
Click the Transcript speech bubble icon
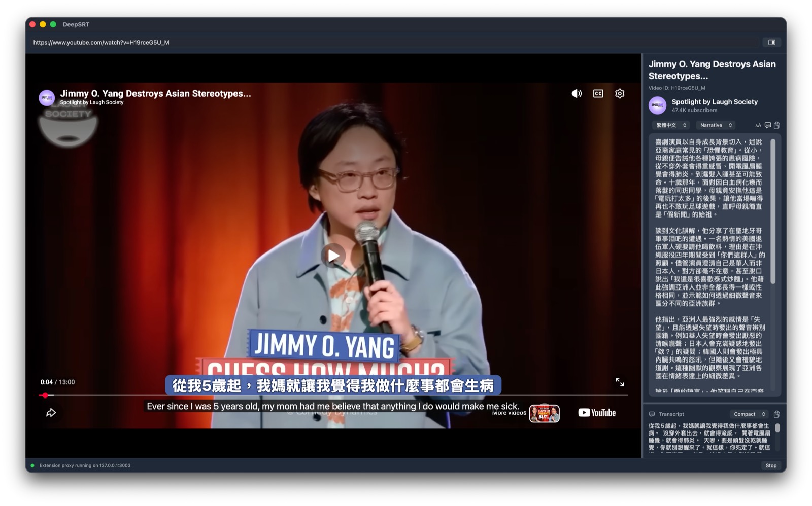652,414
